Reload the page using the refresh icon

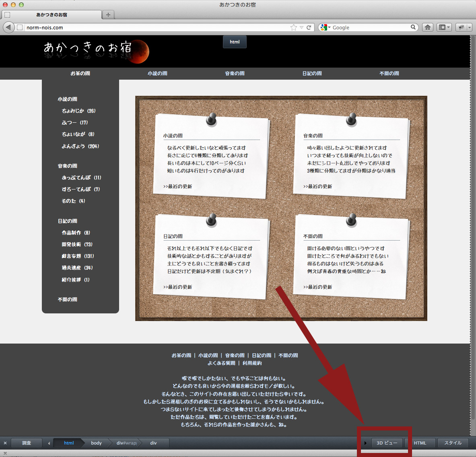point(309,27)
